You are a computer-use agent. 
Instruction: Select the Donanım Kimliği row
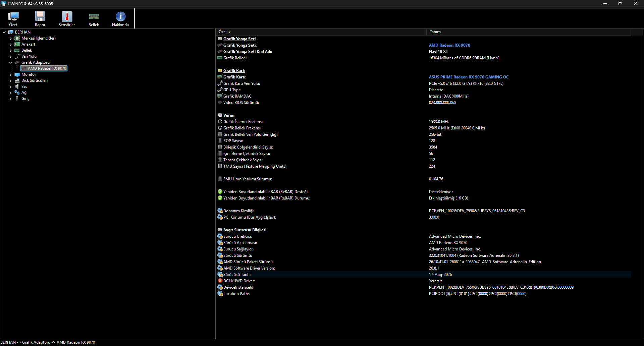(x=424, y=211)
